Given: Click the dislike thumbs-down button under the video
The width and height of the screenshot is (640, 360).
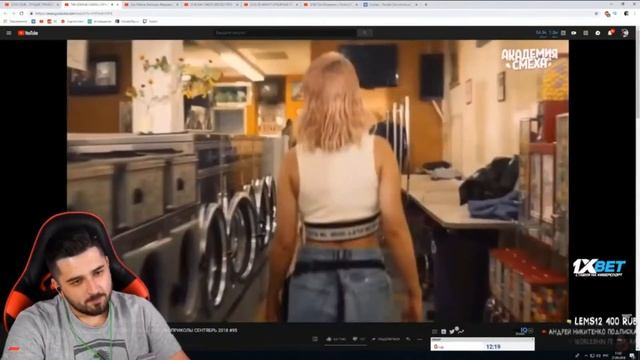Looking at the screenshot, I should (x=358, y=339).
